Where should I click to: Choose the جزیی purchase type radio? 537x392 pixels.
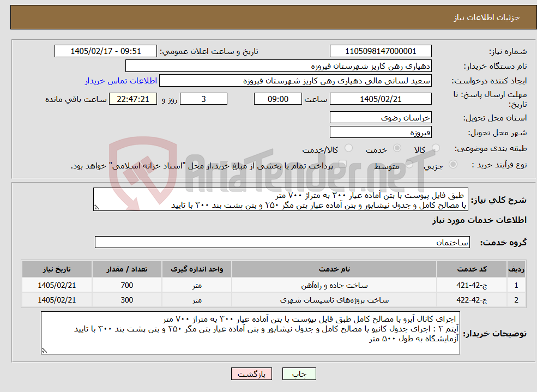(x=452, y=164)
